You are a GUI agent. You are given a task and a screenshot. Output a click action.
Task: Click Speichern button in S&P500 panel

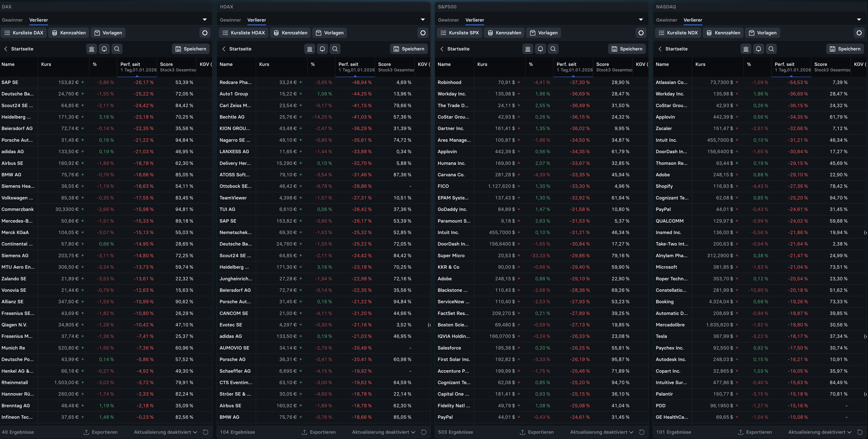[x=627, y=49]
